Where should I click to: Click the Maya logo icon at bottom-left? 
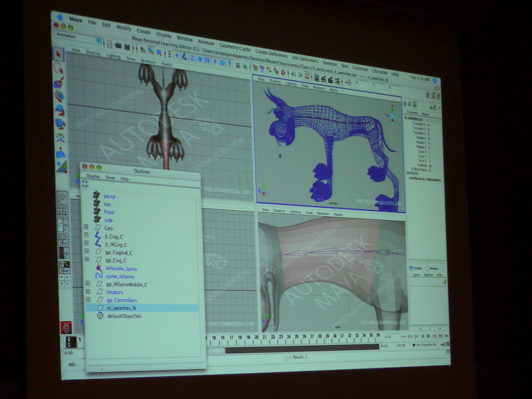(66, 327)
